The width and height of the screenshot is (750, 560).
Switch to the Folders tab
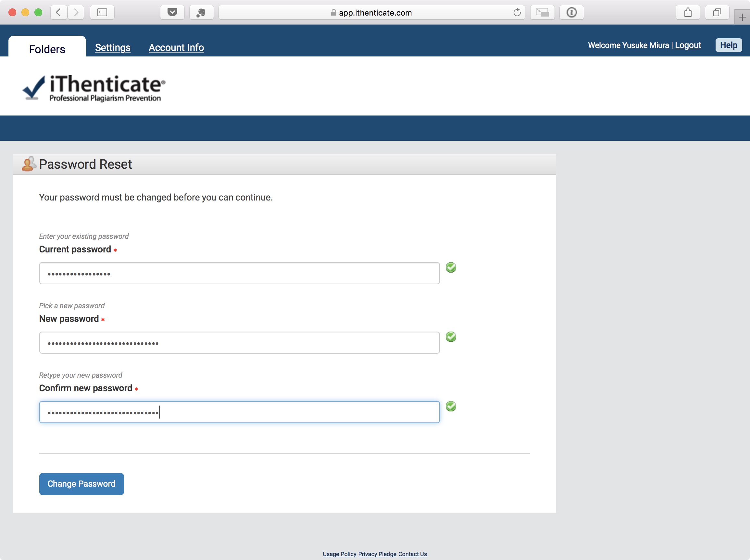tap(47, 49)
